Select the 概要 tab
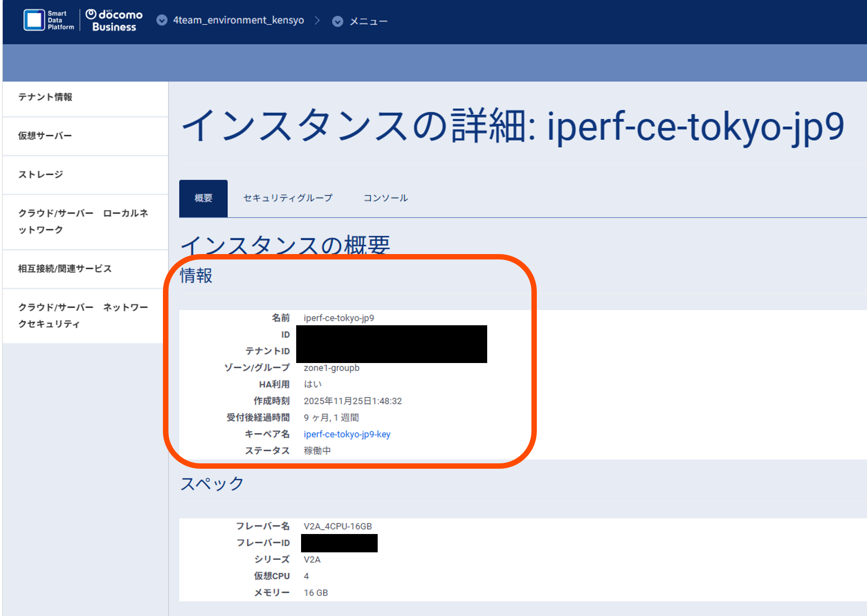Screen dimensions: 867x616 [203, 199]
